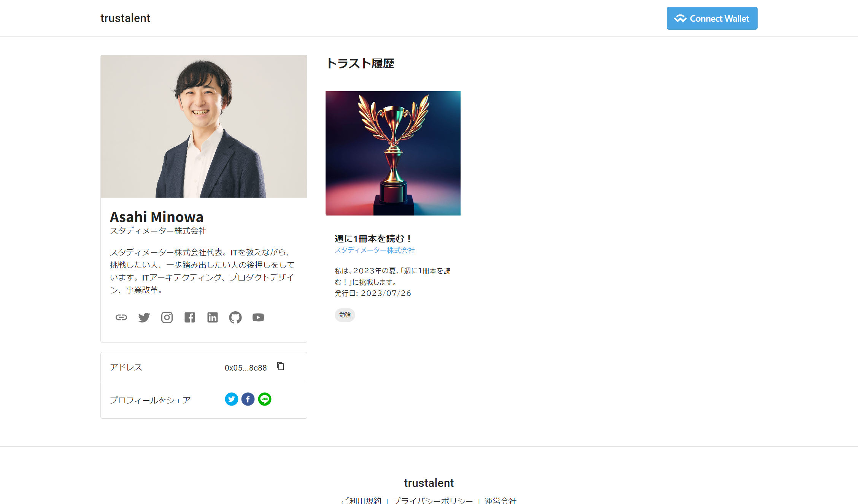Image resolution: width=858 pixels, height=504 pixels.
Task: Open the LinkedIn profile icon
Action: point(212,317)
